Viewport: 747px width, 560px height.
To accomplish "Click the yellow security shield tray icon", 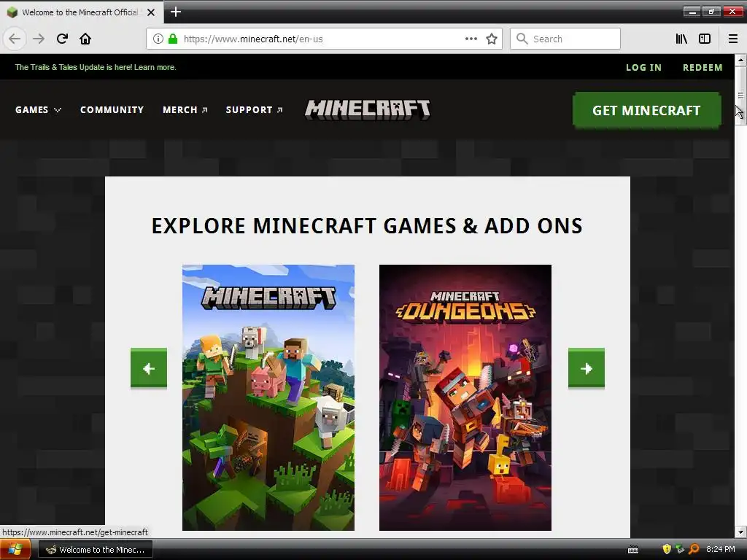I will 667,549.
